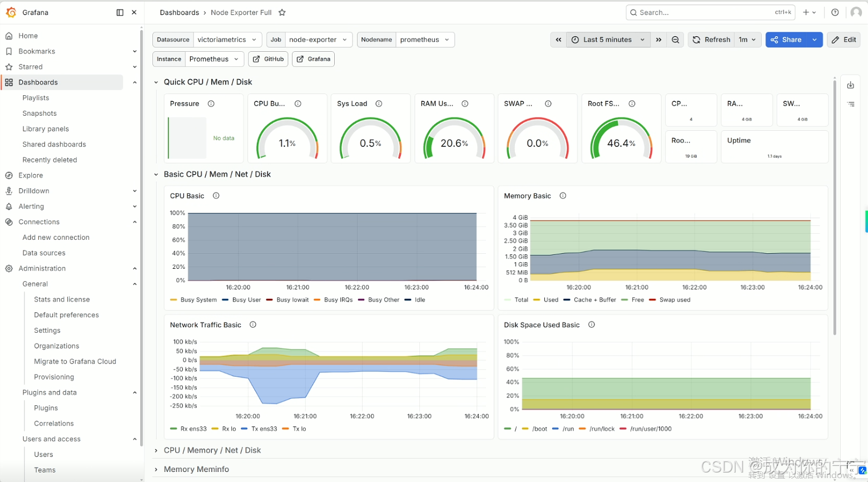Click the CPU Basic panel info icon
The height and width of the screenshot is (482, 868).
[216, 196]
